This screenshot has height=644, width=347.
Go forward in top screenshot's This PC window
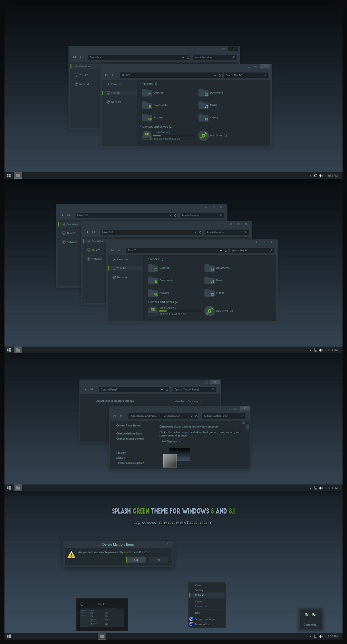pyautogui.click(x=113, y=75)
